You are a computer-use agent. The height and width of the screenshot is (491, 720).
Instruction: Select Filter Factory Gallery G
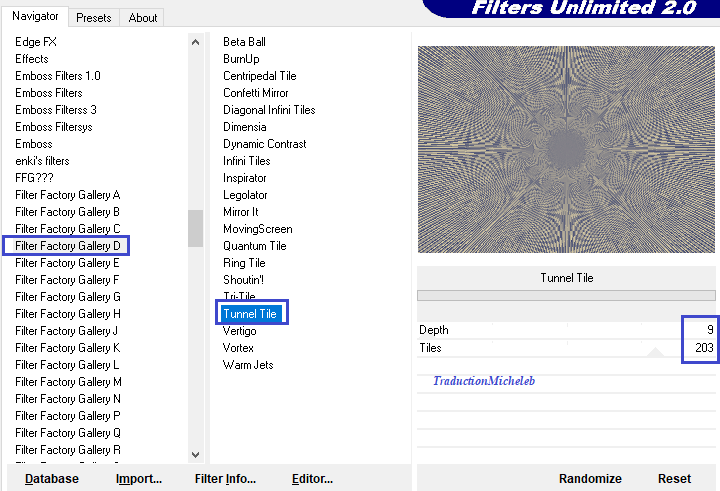68,297
